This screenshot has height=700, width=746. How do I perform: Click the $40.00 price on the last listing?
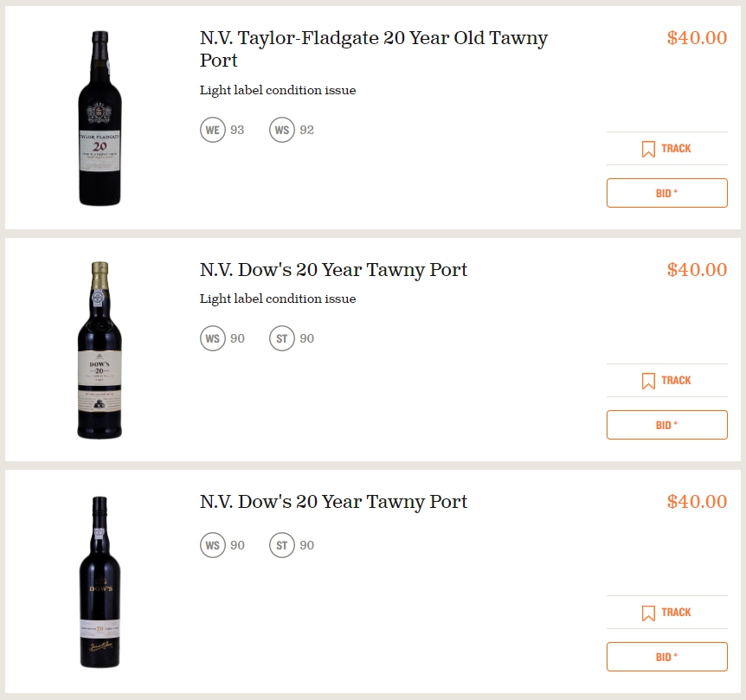pos(697,502)
